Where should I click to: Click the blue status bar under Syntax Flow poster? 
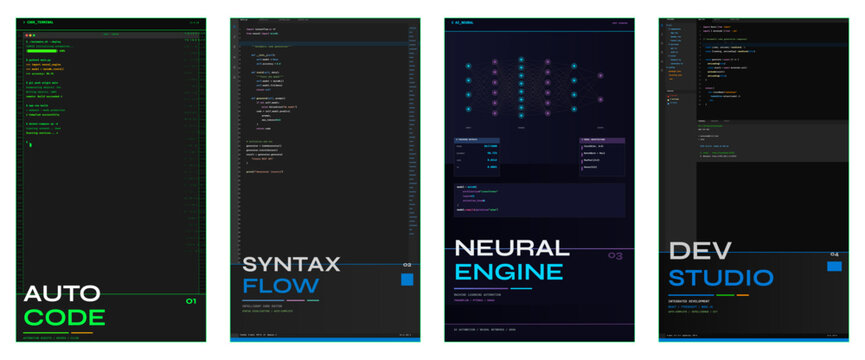click(325, 340)
